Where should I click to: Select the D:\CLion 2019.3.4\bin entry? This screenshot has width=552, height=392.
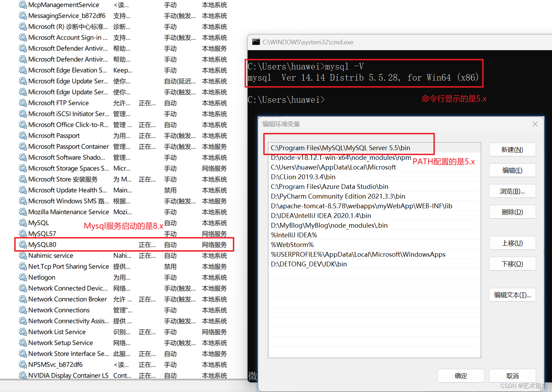(375, 177)
